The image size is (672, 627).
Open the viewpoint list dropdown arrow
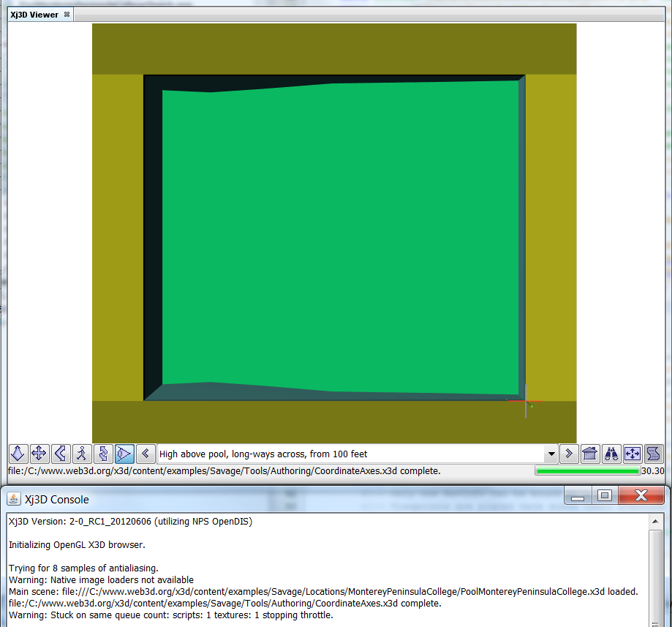point(551,454)
